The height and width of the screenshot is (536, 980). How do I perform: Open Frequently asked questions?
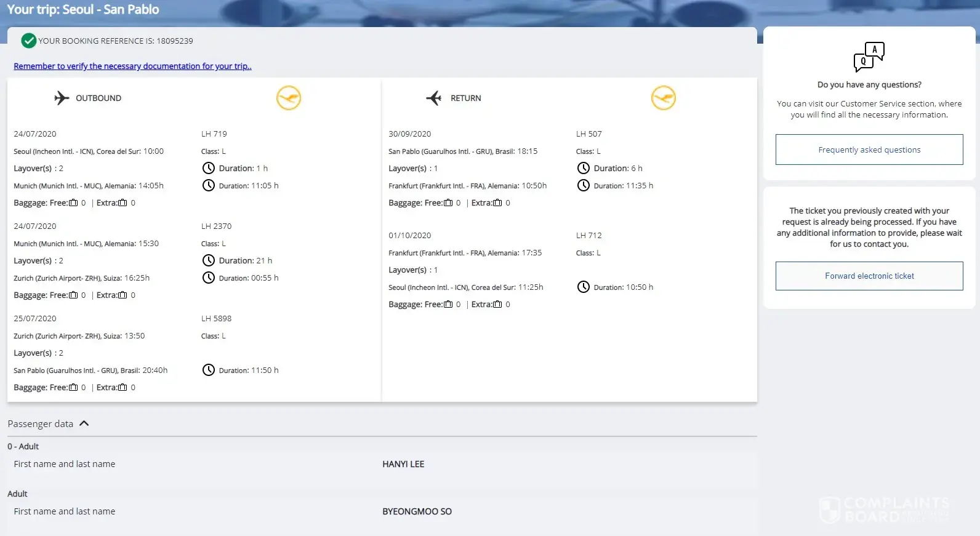[869, 150]
